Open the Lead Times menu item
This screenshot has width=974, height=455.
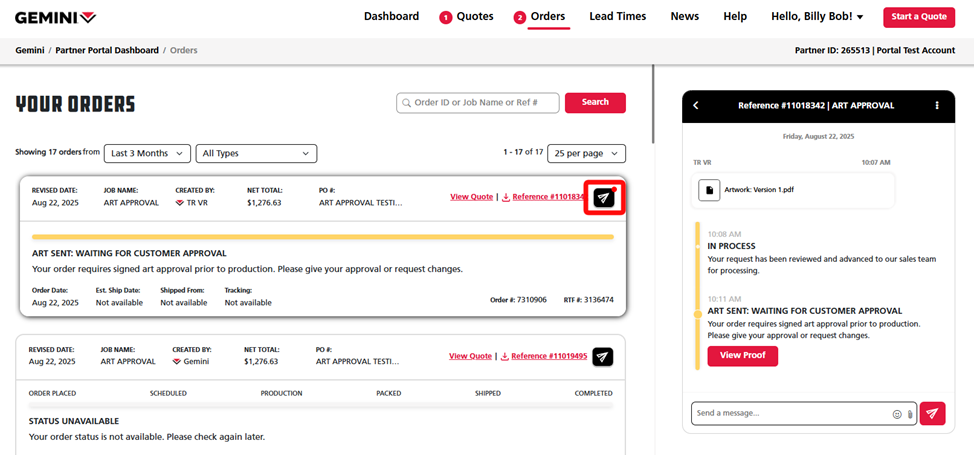click(617, 17)
